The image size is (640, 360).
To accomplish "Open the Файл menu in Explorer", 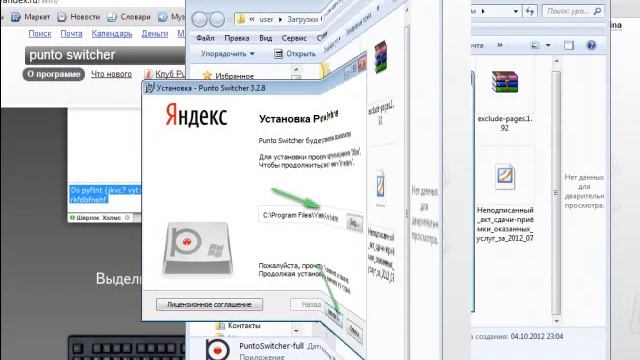I will pos(205,38).
